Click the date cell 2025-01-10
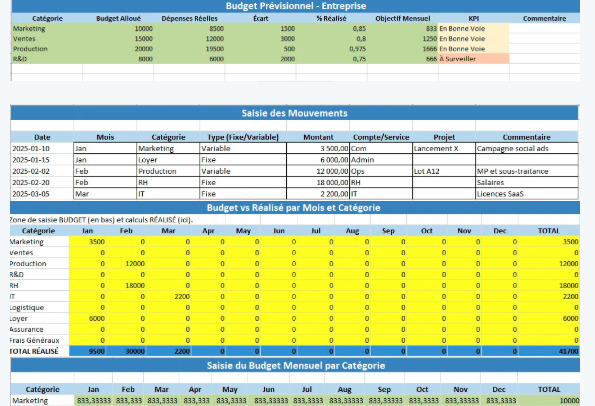 pos(42,148)
